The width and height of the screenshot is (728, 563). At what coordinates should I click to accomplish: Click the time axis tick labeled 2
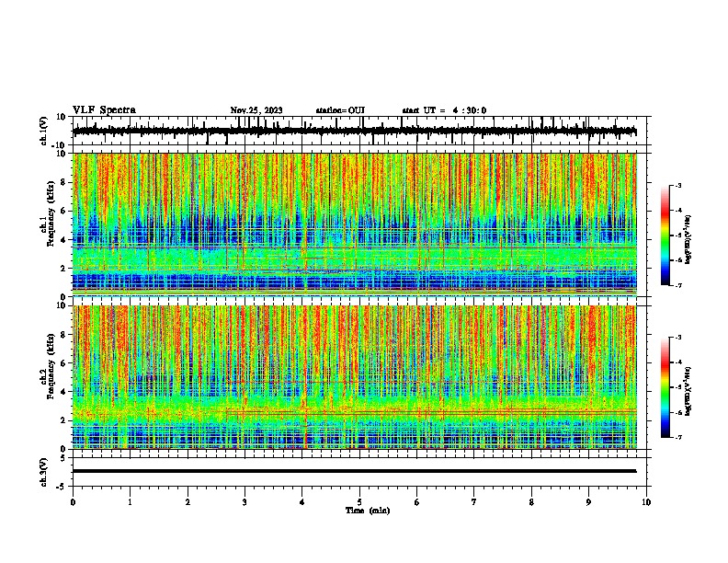tap(188, 502)
